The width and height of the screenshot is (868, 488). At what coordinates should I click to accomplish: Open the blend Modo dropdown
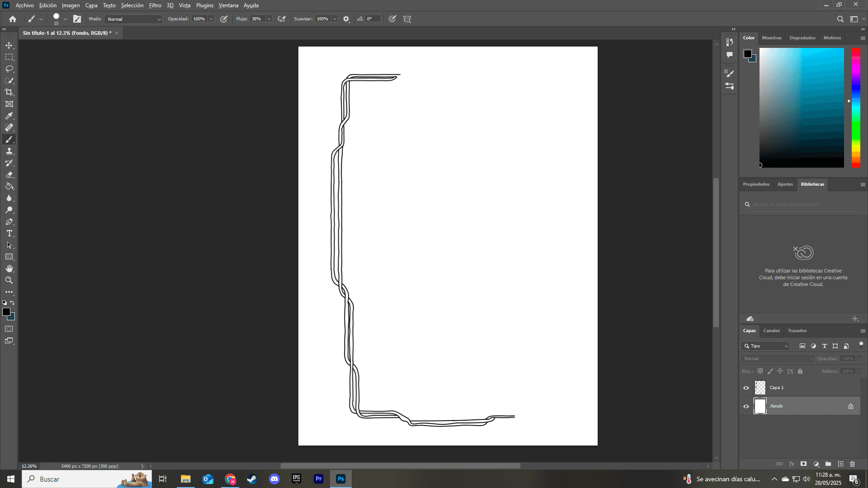click(x=133, y=19)
